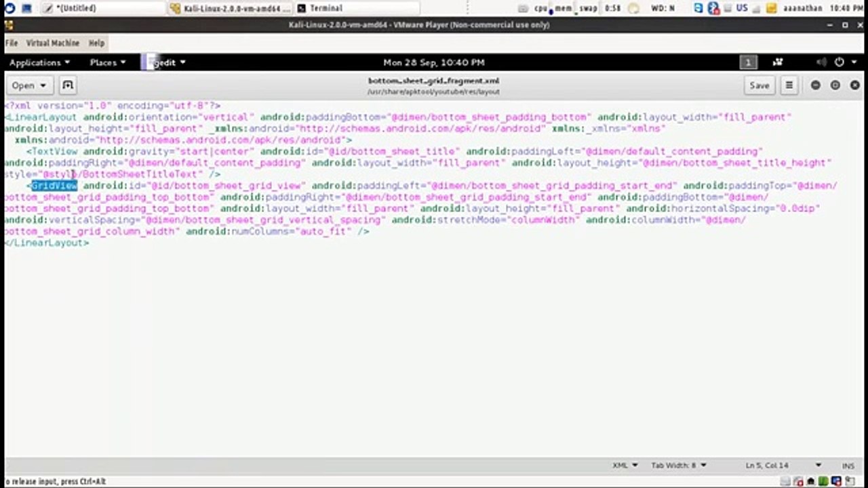Open the gedit hamburger menu
The height and width of the screenshot is (488, 868).
789,85
